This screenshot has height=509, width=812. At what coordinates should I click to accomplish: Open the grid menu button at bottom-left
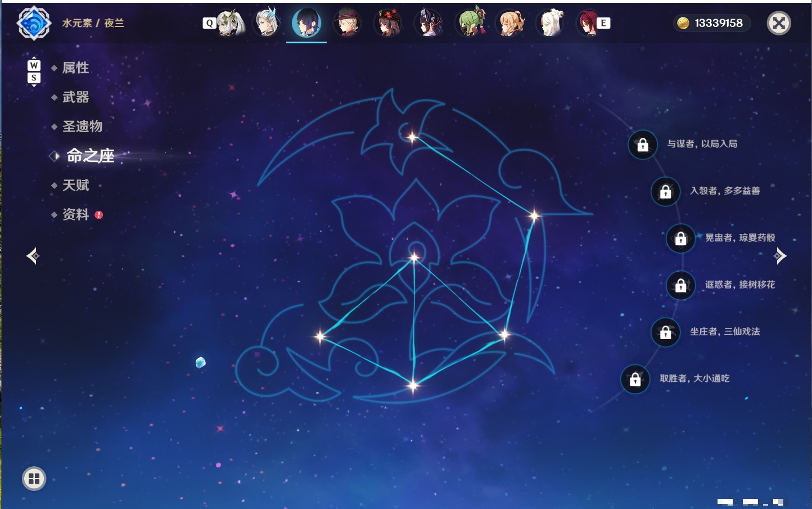34,479
